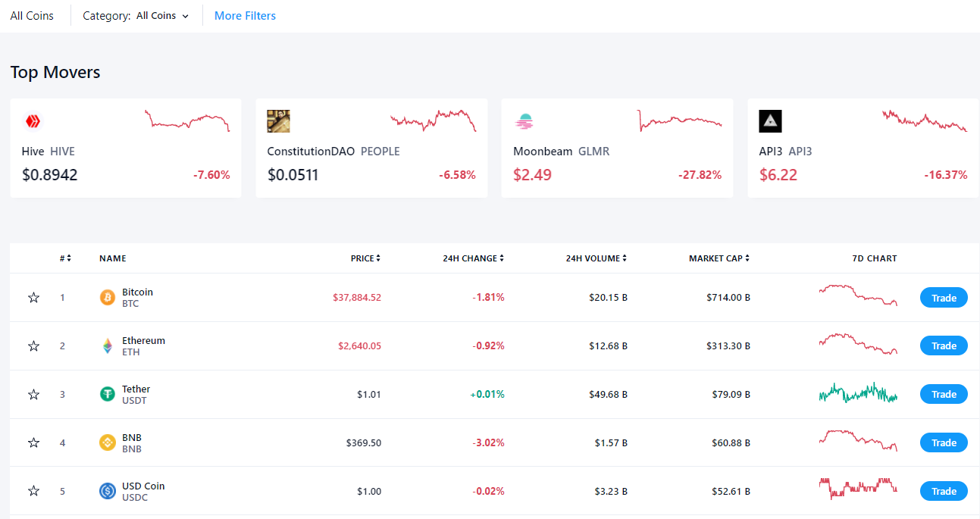Click the BNB price $369.50
980x519 pixels.
364,442
